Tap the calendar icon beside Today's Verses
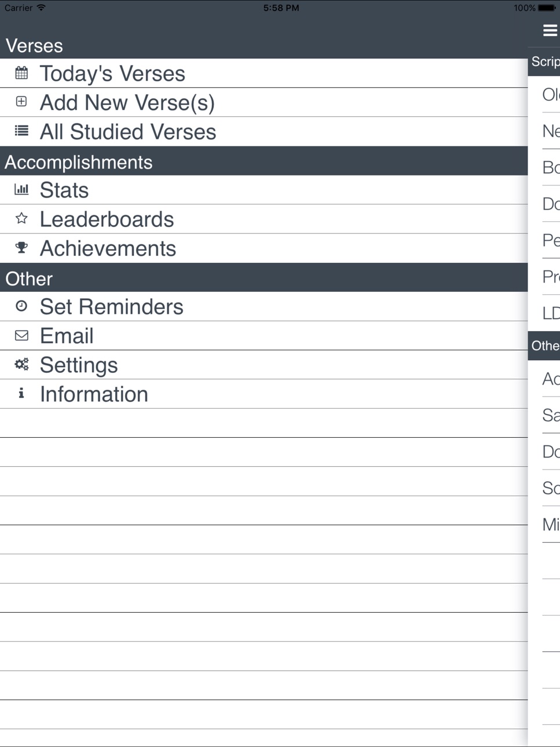The image size is (560, 747). click(x=21, y=73)
